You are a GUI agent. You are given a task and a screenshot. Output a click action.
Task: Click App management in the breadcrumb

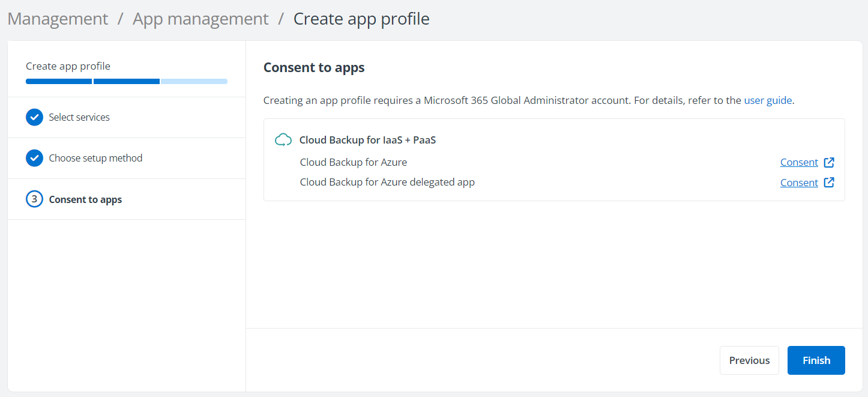[x=200, y=19]
